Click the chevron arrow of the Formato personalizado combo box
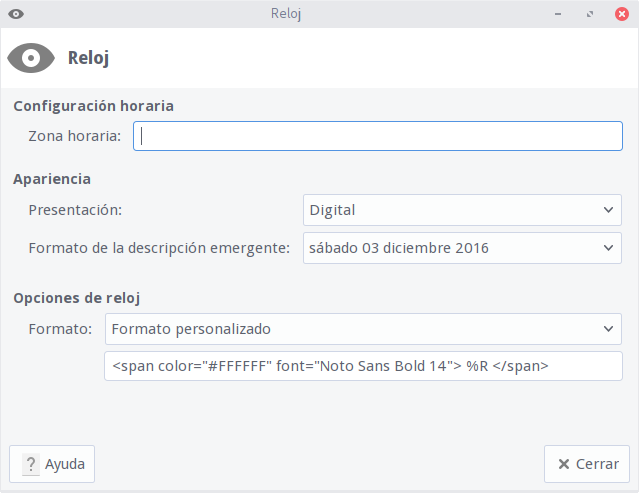The image size is (639, 493). [x=609, y=329]
